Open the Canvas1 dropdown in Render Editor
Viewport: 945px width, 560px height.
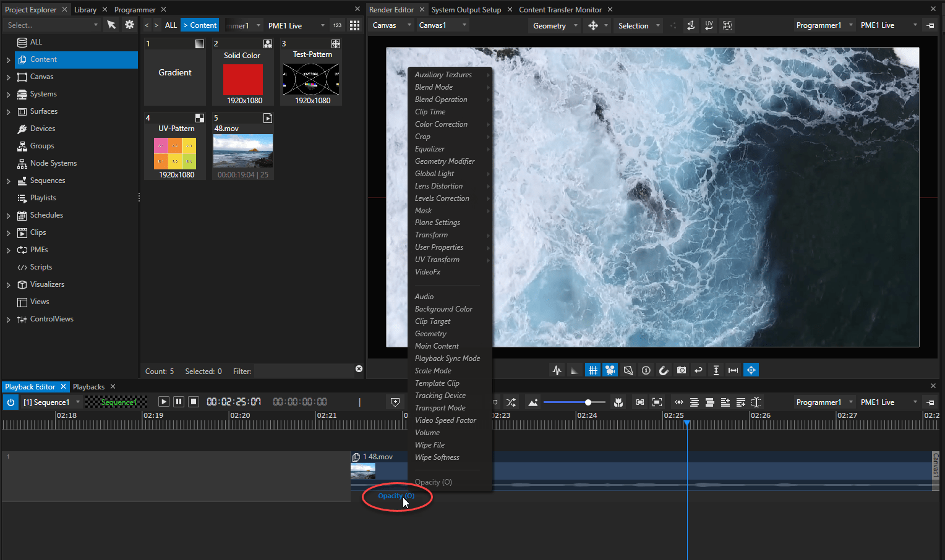(x=442, y=25)
